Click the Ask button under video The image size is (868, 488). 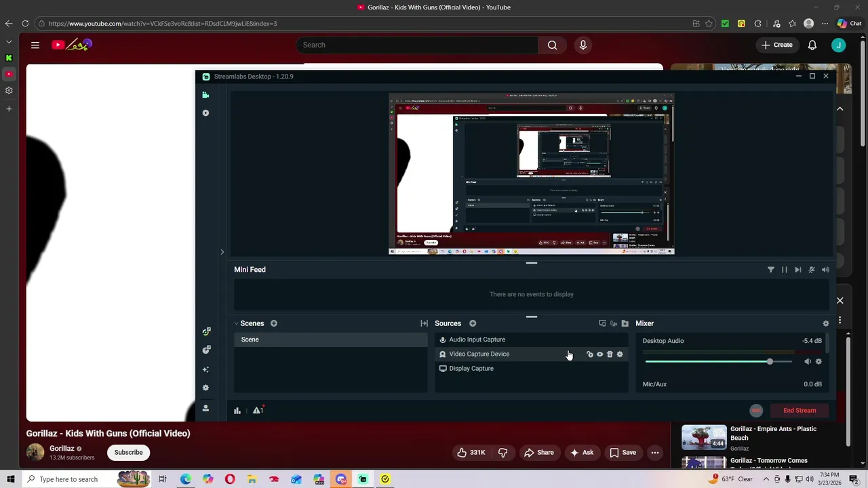(582, 453)
